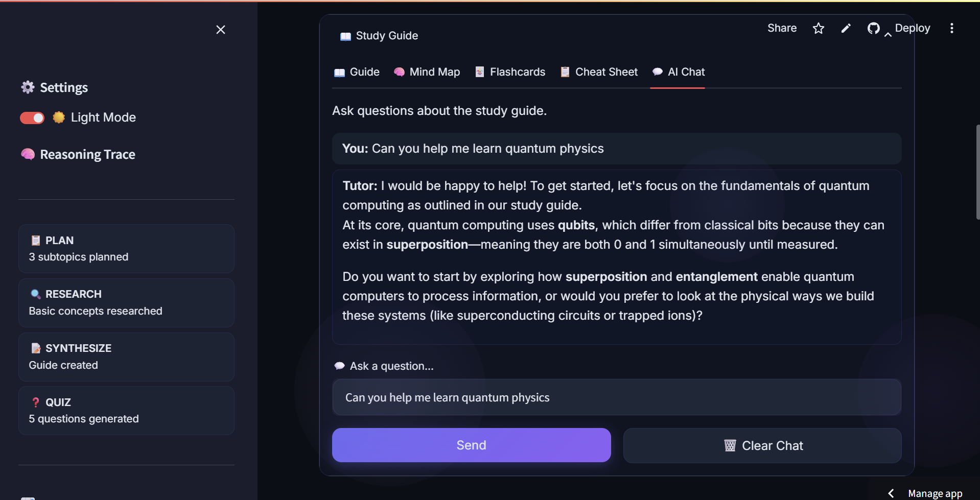Viewport: 980px width, 500px height.
Task: Open the three-dot app menu
Action: click(952, 29)
